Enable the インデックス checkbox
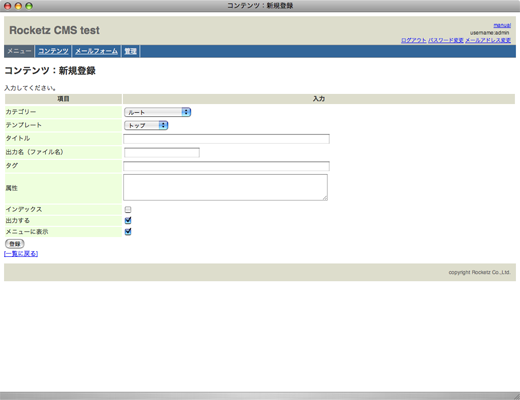This screenshot has width=520, height=400. pyautogui.click(x=128, y=209)
